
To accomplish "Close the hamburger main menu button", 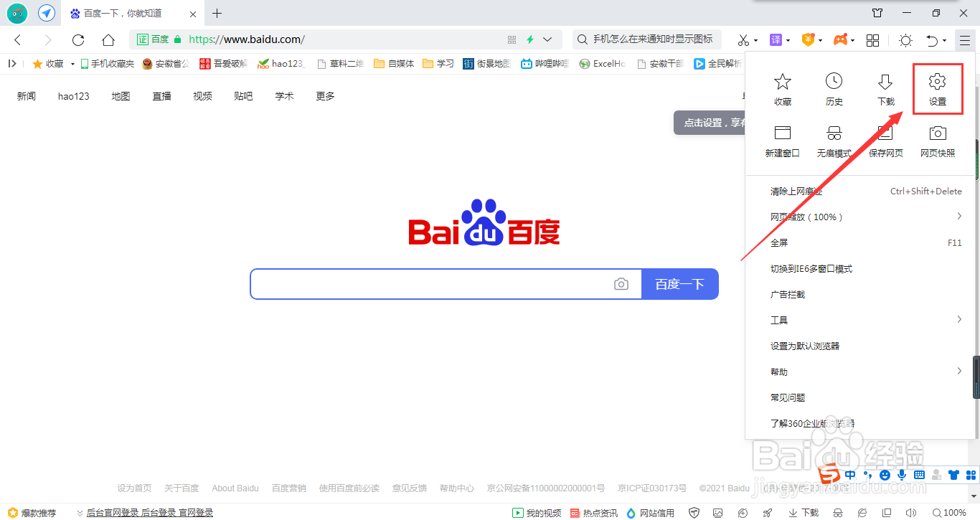I will point(965,40).
